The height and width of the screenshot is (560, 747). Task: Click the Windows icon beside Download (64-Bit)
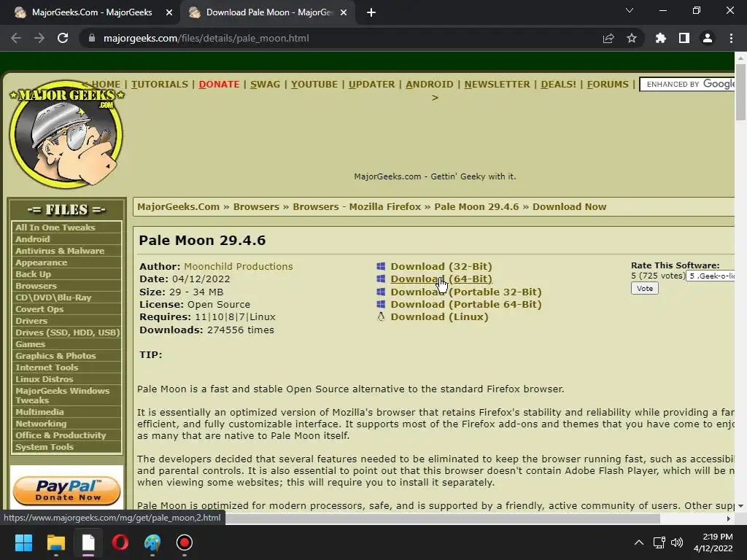(381, 279)
